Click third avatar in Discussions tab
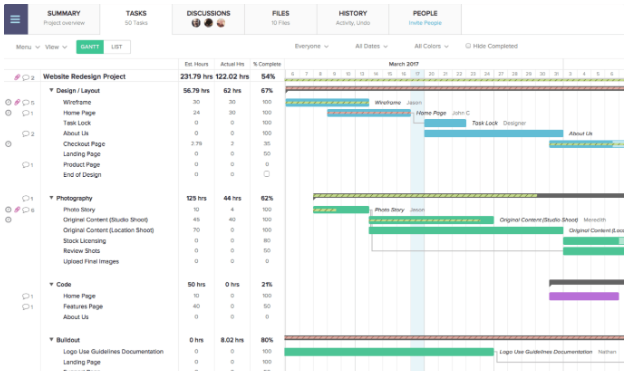 pos(221,23)
